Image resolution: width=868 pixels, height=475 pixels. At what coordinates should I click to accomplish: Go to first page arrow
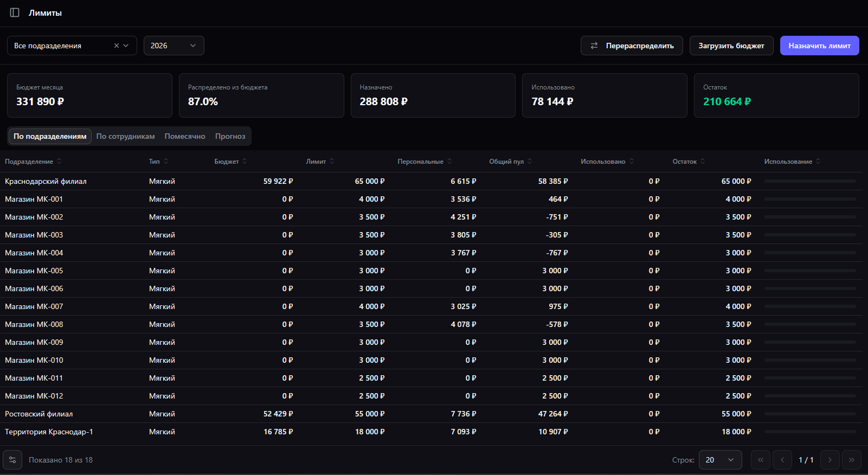(x=760, y=460)
